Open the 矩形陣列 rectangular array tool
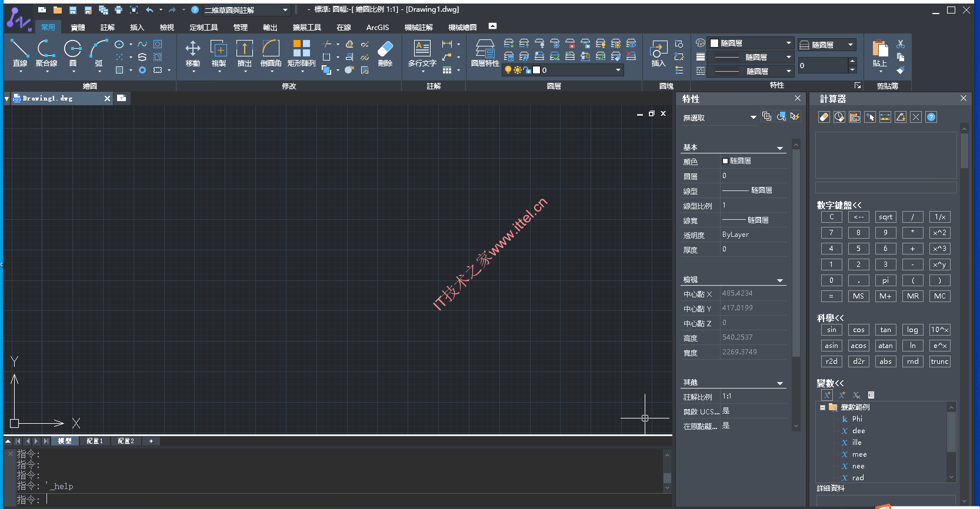Image resolution: width=980 pixels, height=509 pixels. tap(301, 53)
